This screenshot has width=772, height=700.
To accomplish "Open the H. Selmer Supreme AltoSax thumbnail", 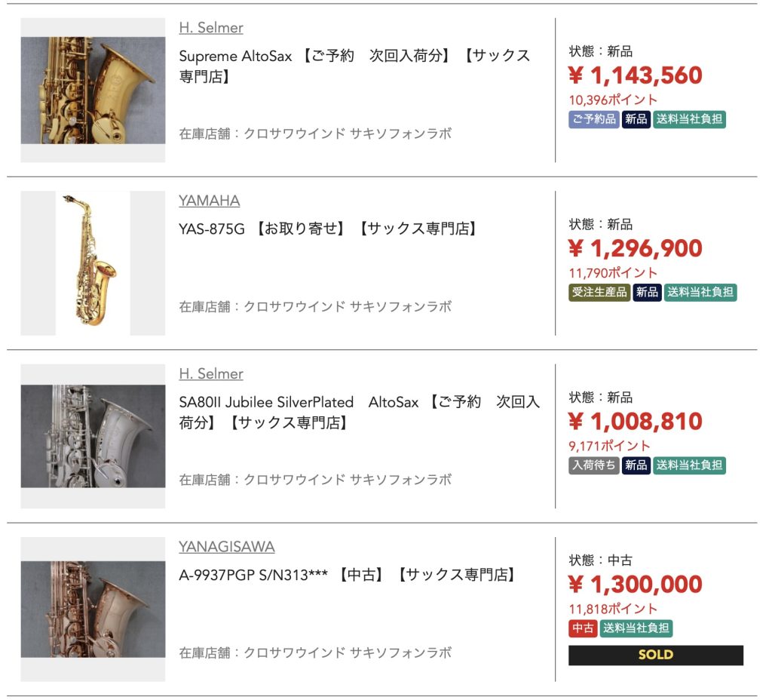I will click(x=93, y=91).
